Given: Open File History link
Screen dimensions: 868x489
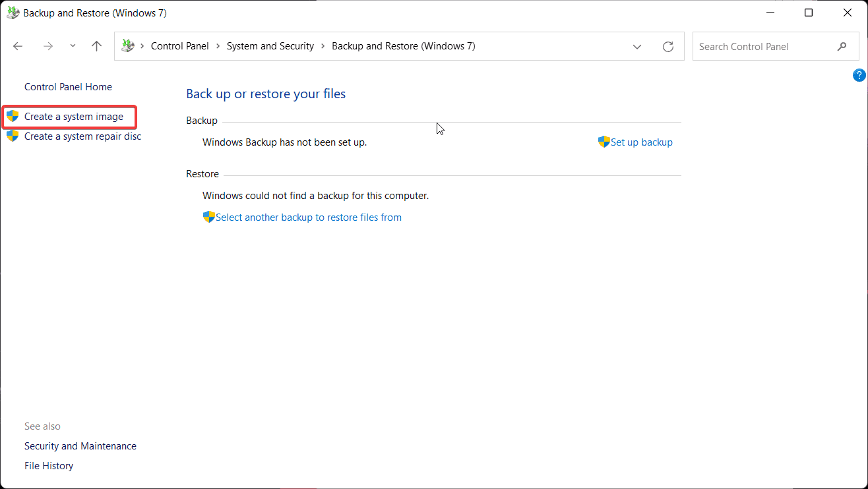Looking at the screenshot, I should pyautogui.click(x=49, y=466).
